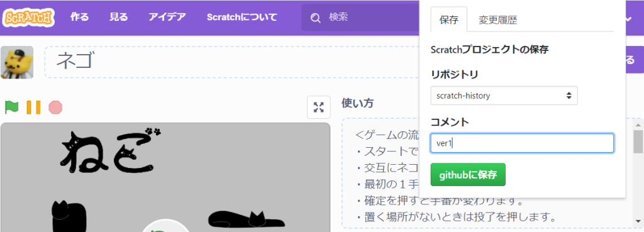Focus the コメント input field containing ver1
This screenshot has height=232, width=644.
click(522, 143)
